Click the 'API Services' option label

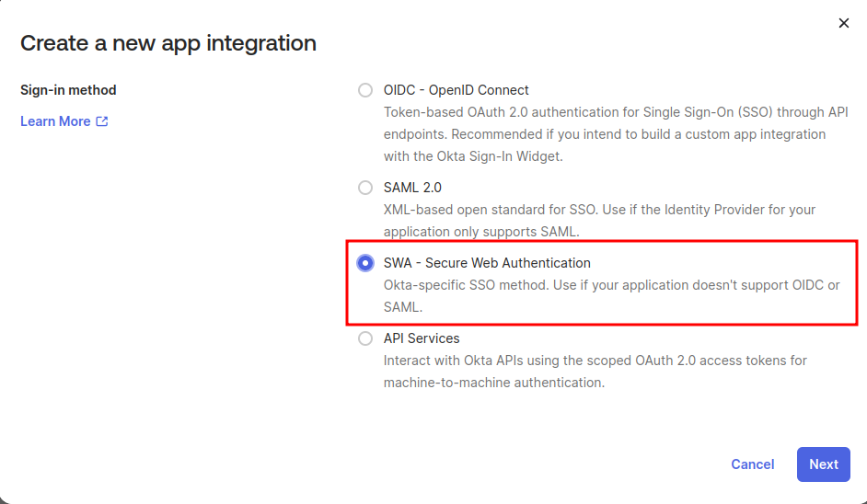click(x=422, y=338)
